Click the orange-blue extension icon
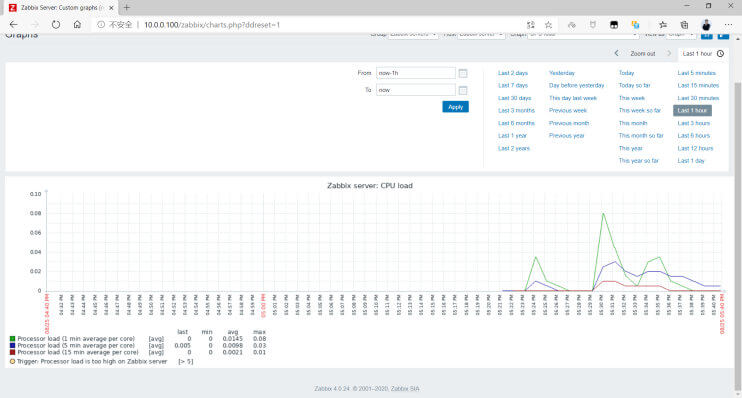The height and width of the screenshot is (398, 742). point(635,25)
